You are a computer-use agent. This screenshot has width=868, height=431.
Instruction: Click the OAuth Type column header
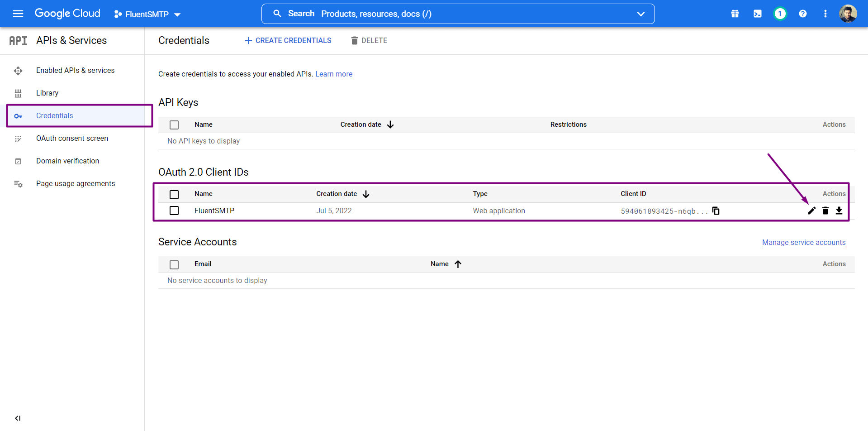point(480,194)
